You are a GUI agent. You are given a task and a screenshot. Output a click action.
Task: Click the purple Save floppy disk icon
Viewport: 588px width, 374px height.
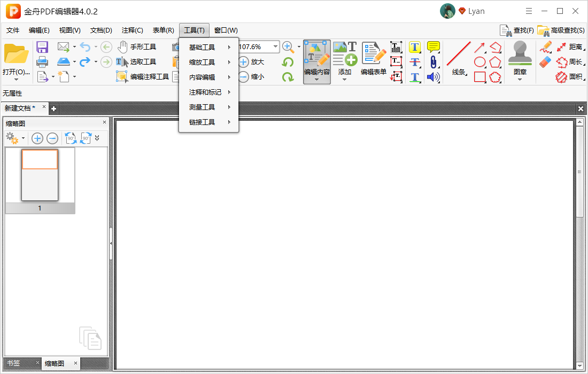point(42,47)
